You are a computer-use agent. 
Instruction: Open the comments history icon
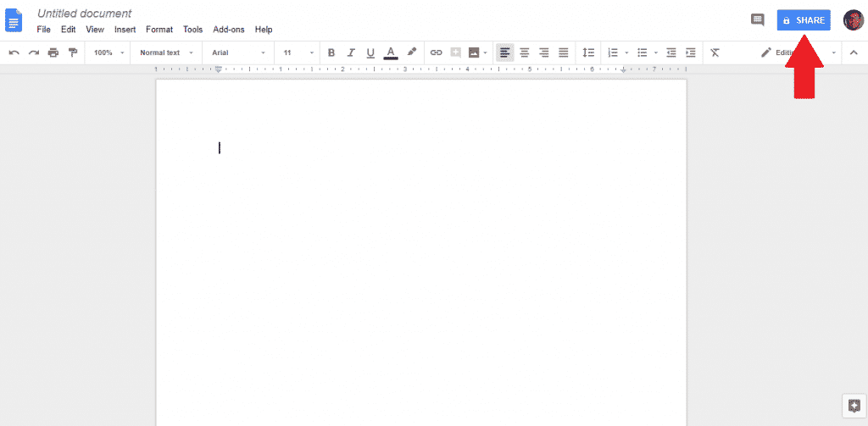758,19
